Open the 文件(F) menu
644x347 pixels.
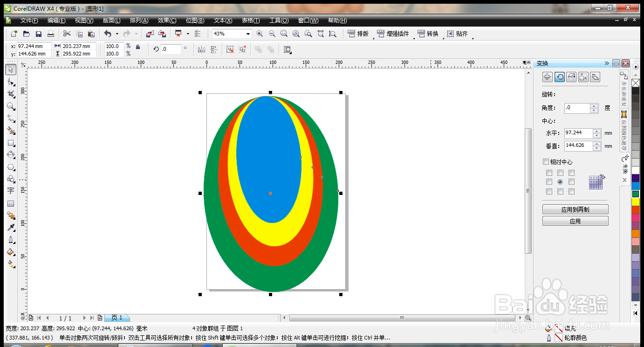(x=29, y=21)
